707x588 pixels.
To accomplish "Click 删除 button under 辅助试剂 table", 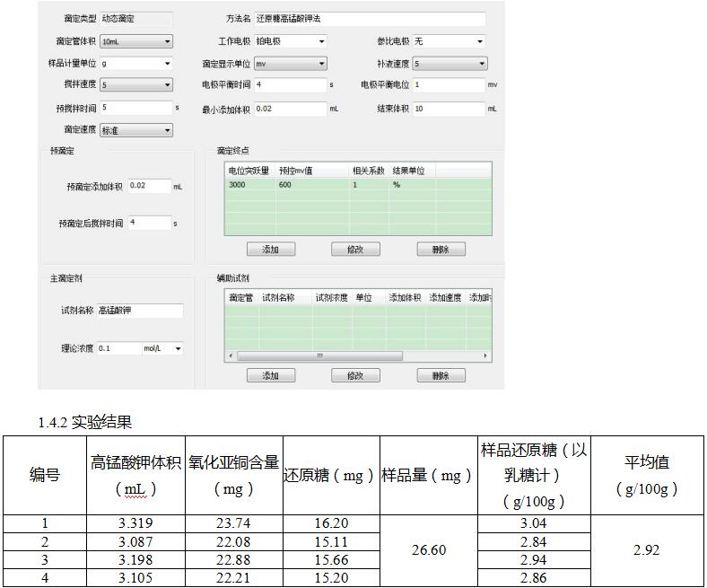I will pyautogui.click(x=441, y=375).
